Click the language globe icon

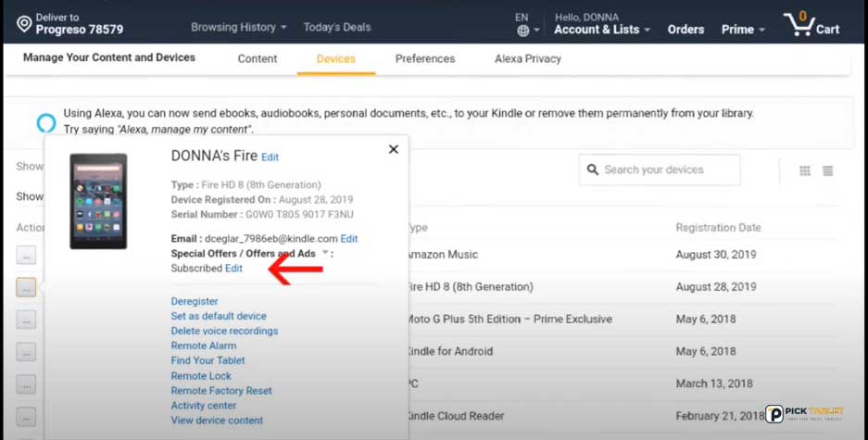(x=523, y=31)
